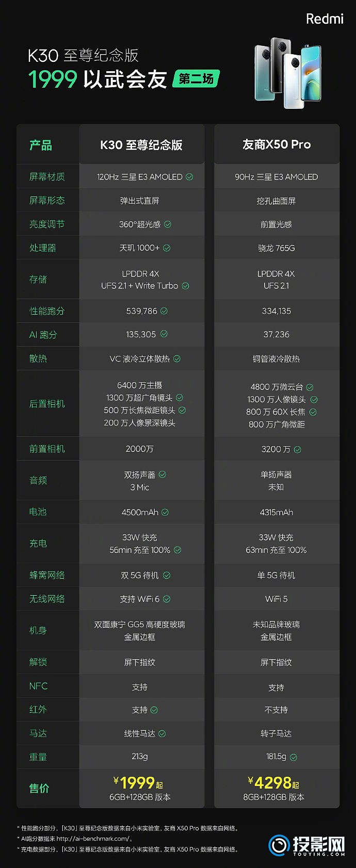Click the Redmi logo at top
The image size is (356, 868).
pos(325,19)
